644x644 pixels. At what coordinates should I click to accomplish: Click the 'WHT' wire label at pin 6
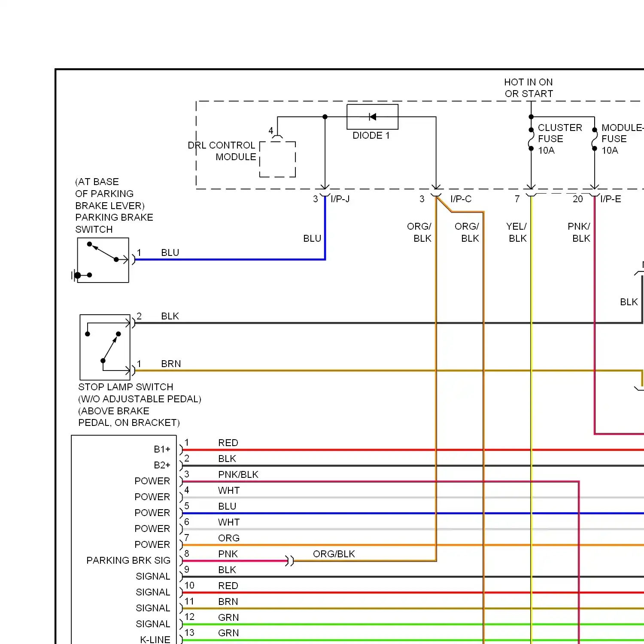[x=229, y=522]
